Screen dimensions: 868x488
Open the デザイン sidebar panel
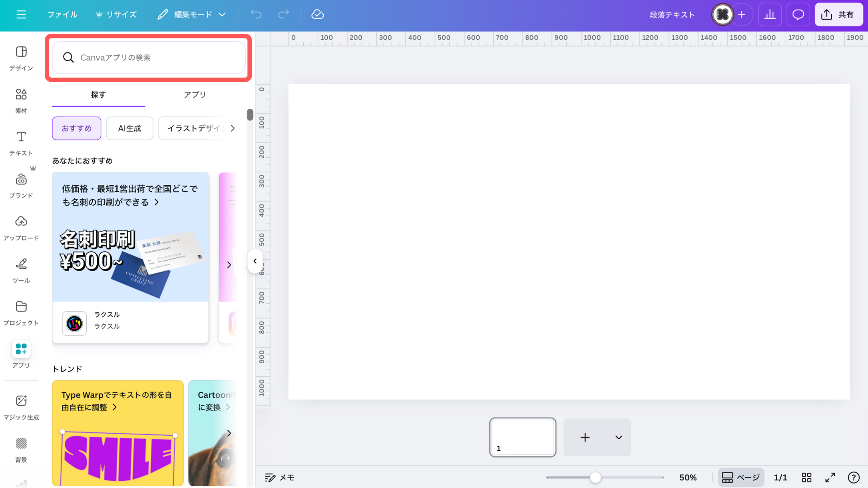coord(21,58)
